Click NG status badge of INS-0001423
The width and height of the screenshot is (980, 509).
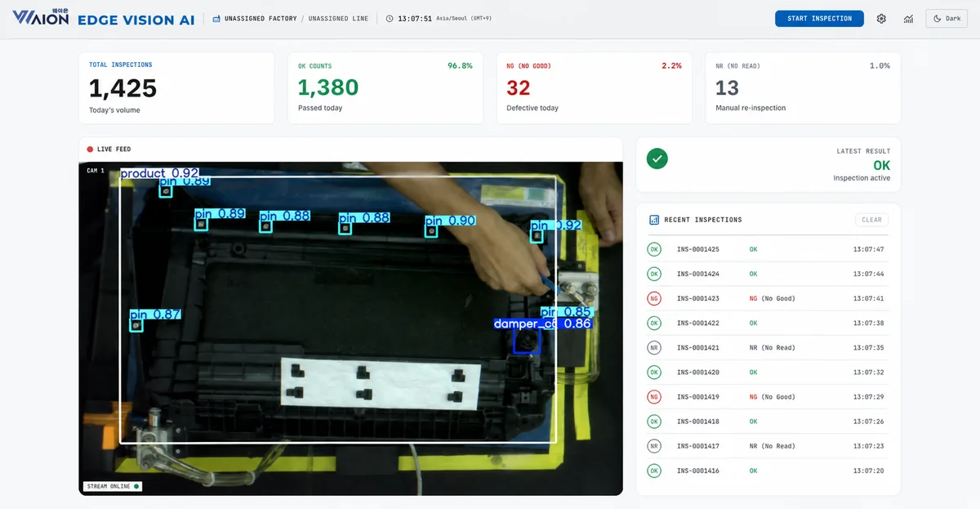[x=654, y=298]
